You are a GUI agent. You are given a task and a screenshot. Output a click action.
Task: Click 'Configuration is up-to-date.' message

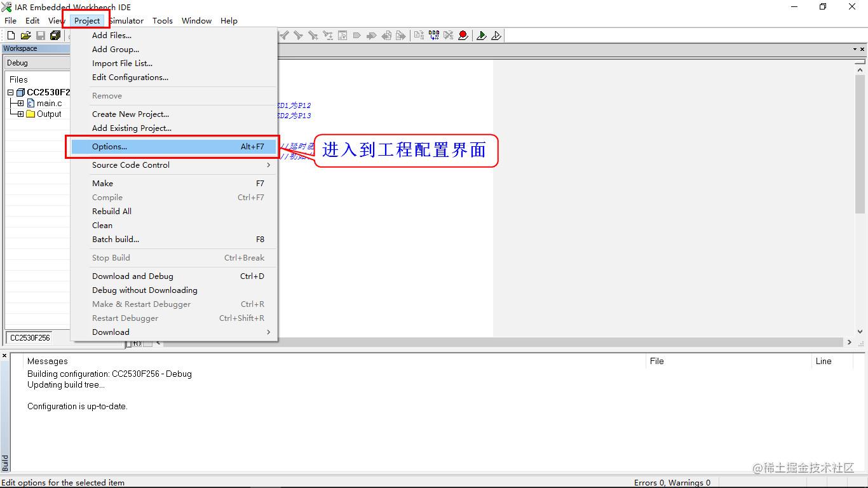click(x=78, y=406)
